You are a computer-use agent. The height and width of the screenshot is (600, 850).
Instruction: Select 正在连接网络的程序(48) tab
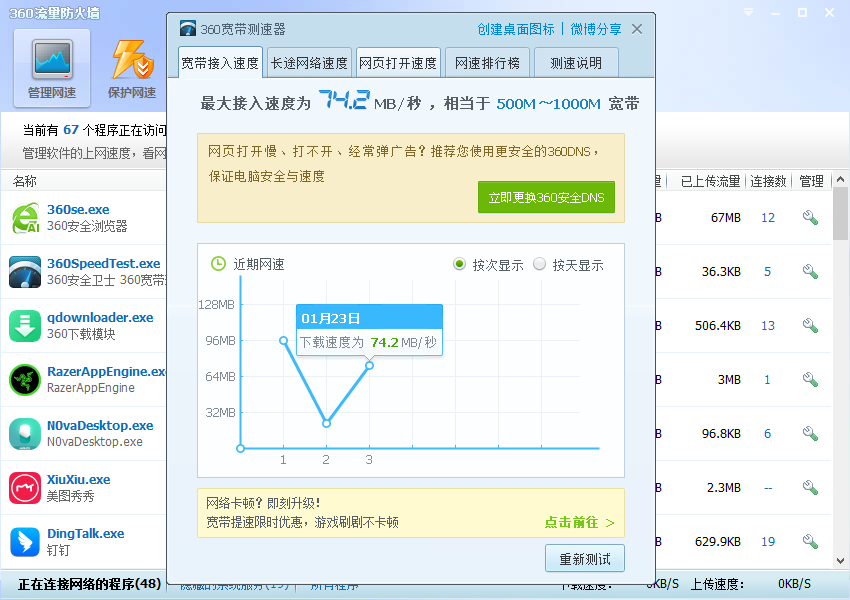click(89, 584)
